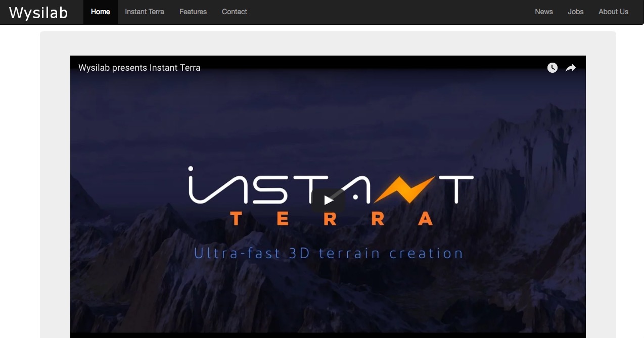The image size is (644, 338).
Task: Open the News page
Action: pyautogui.click(x=544, y=12)
